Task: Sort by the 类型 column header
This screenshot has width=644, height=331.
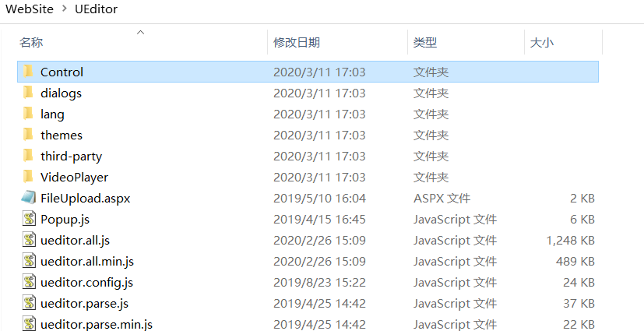Action: [425, 43]
